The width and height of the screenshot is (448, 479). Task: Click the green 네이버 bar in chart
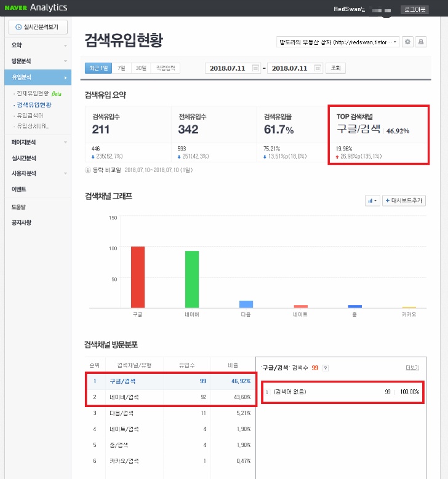click(x=192, y=279)
